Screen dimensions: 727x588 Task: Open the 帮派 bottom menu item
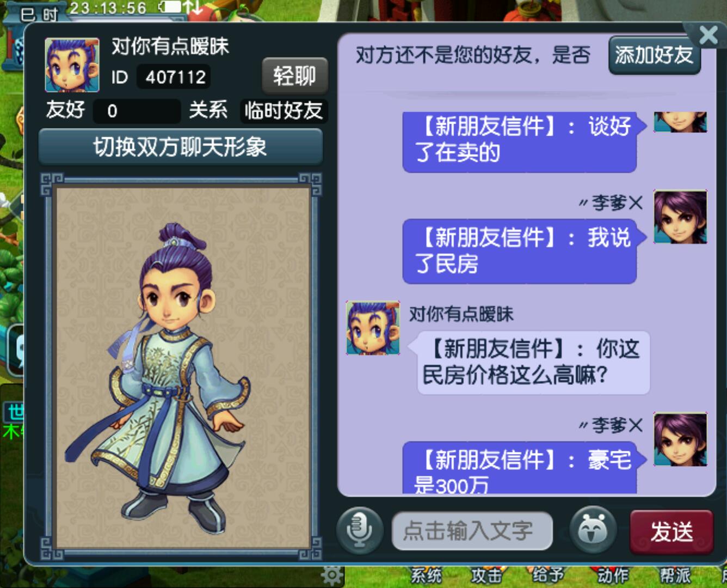pos(675,575)
